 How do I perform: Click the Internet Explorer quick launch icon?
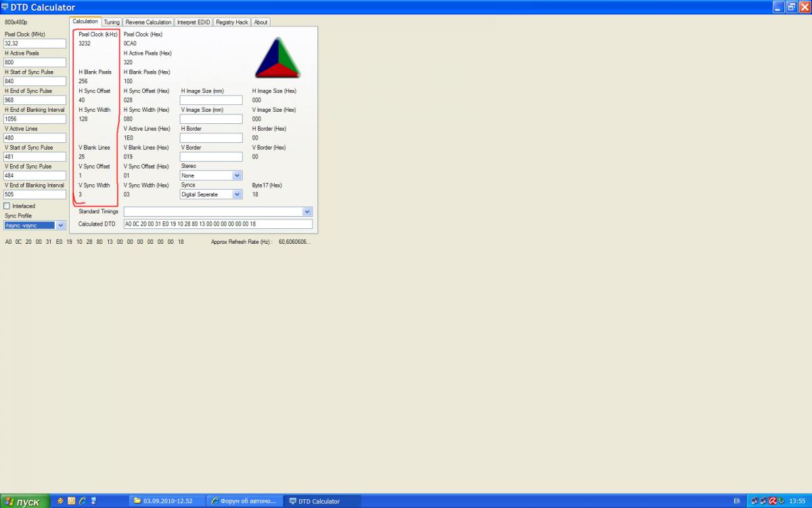(82, 501)
